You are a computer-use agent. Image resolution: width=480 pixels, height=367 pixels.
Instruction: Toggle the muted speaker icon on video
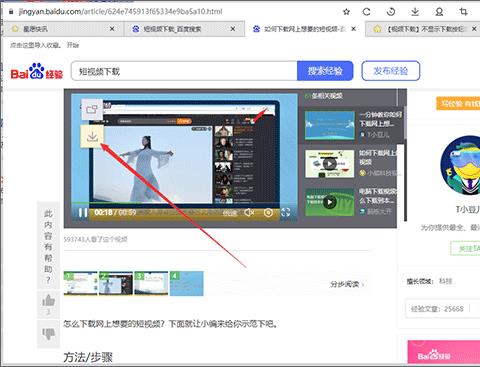click(249, 212)
